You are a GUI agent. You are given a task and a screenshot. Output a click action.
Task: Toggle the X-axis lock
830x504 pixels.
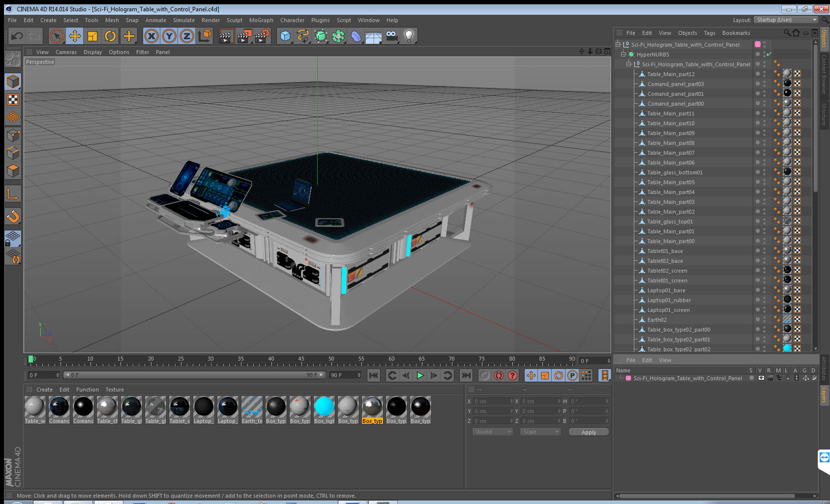coord(151,36)
